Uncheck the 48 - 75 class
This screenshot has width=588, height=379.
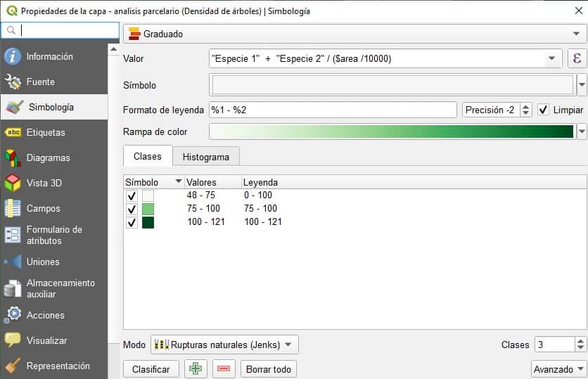click(x=132, y=195)
